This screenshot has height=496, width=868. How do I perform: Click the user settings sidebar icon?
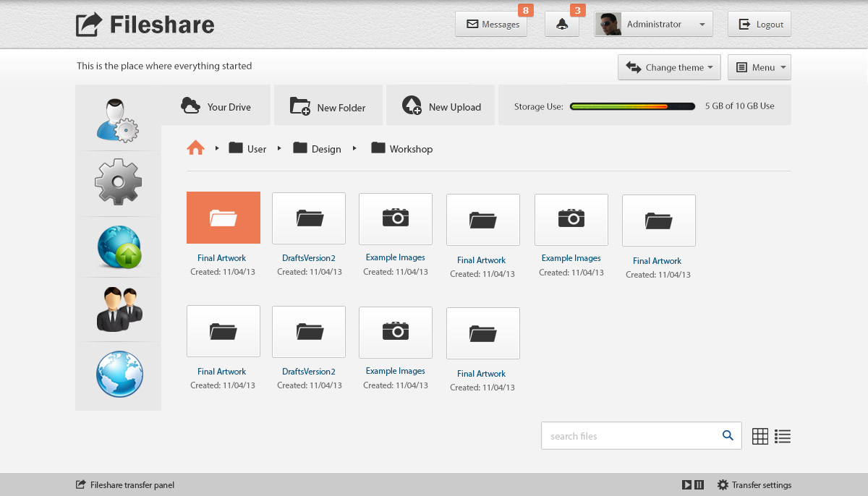click(118, 120)
